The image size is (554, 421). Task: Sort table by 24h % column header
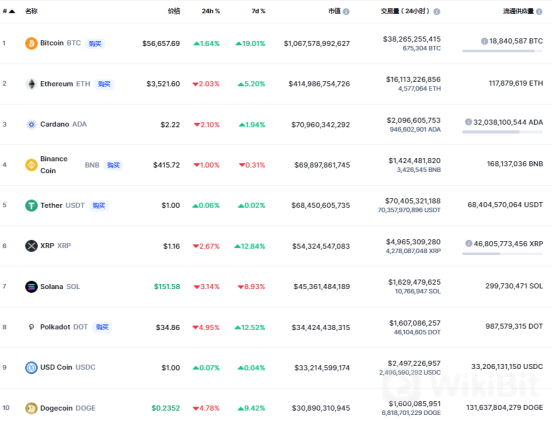(x=211, y=11)
